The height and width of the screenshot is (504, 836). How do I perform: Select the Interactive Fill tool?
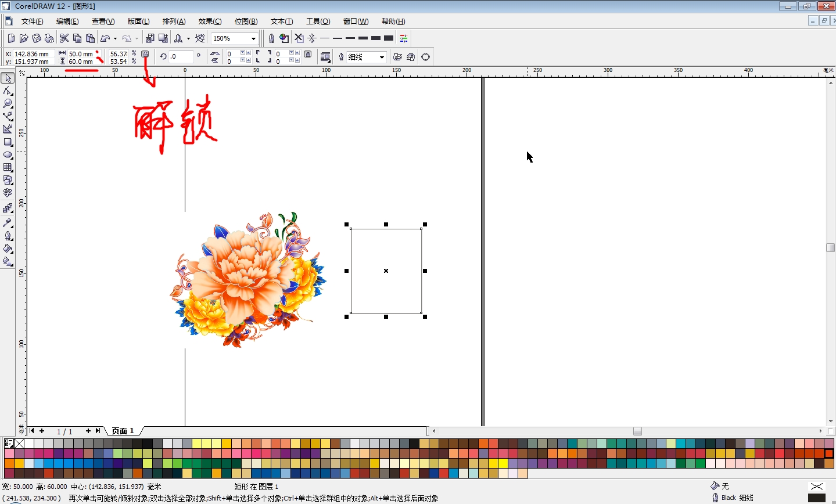(x=8, y=261)
